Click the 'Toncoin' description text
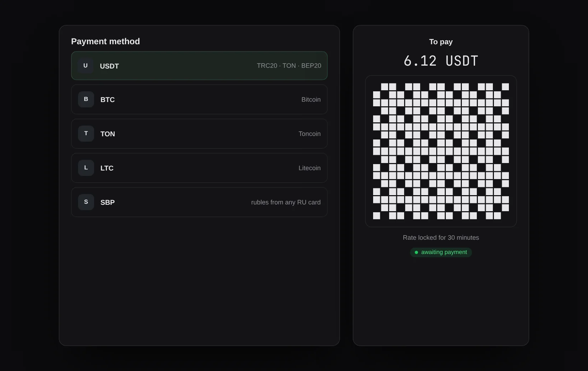The width and height of the screenshot is (588, 371). pos(310,134)
